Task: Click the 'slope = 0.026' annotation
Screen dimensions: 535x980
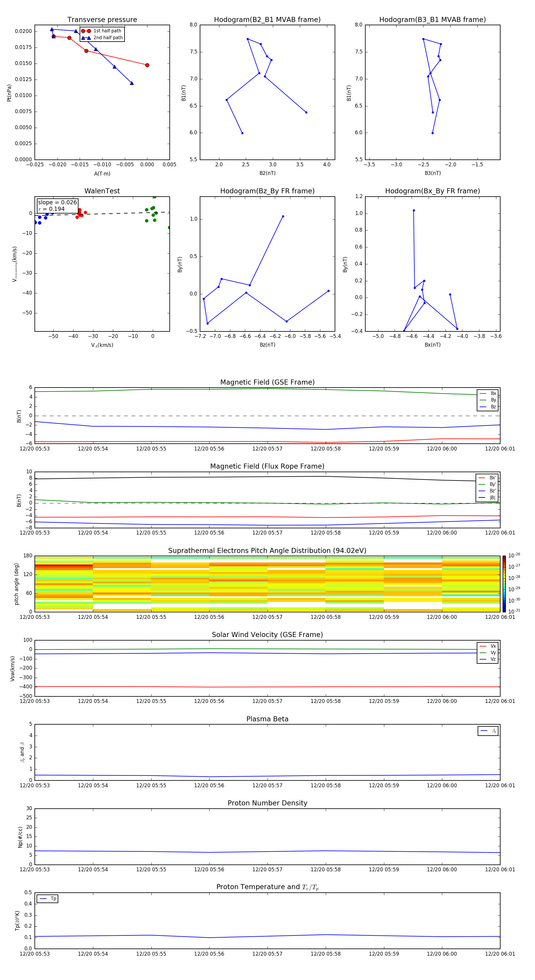Action: (x=57, y=203)
